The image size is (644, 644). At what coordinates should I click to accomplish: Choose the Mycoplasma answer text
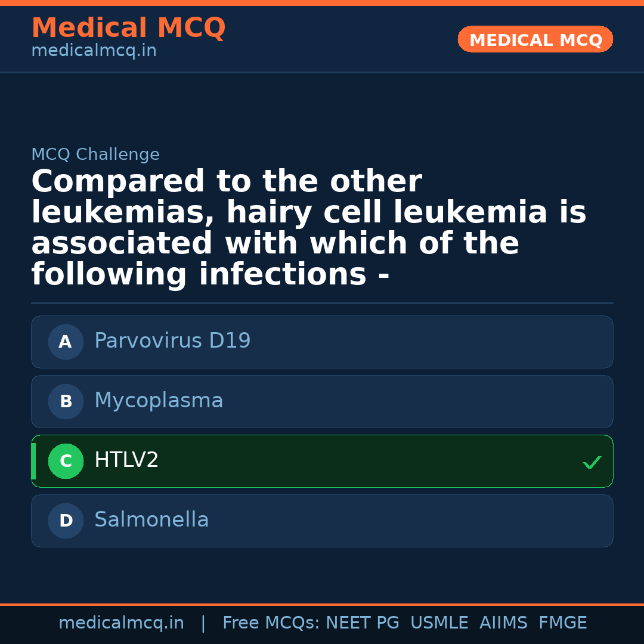(x=159, y=401)
